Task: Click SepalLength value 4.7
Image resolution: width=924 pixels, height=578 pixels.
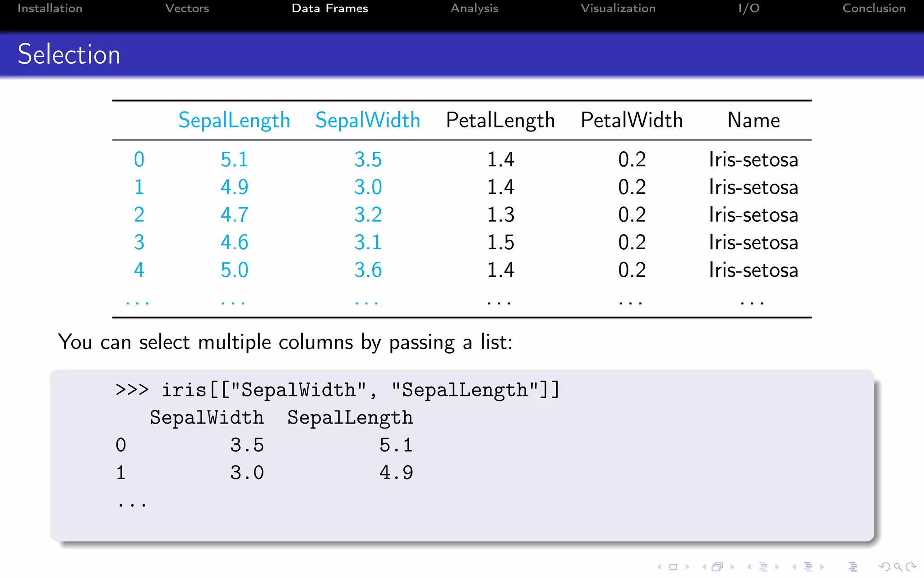Action: pyautogui.click(x=234, y=214)
